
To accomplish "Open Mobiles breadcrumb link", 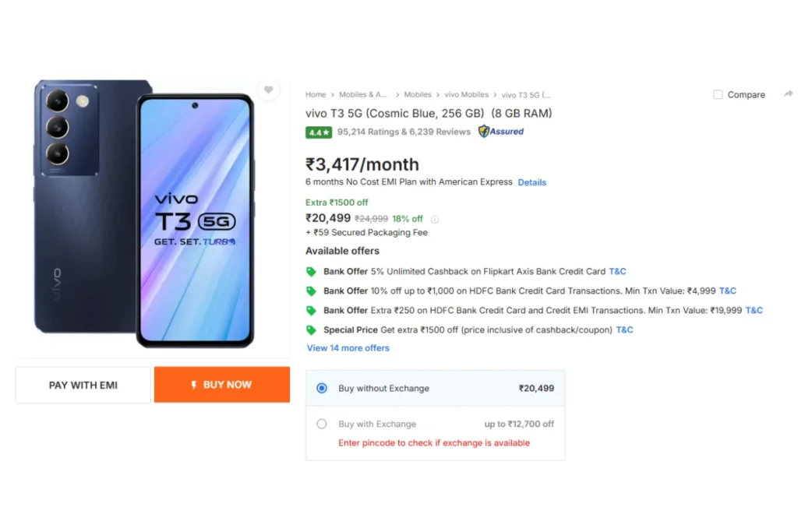I will pos(418,94).
